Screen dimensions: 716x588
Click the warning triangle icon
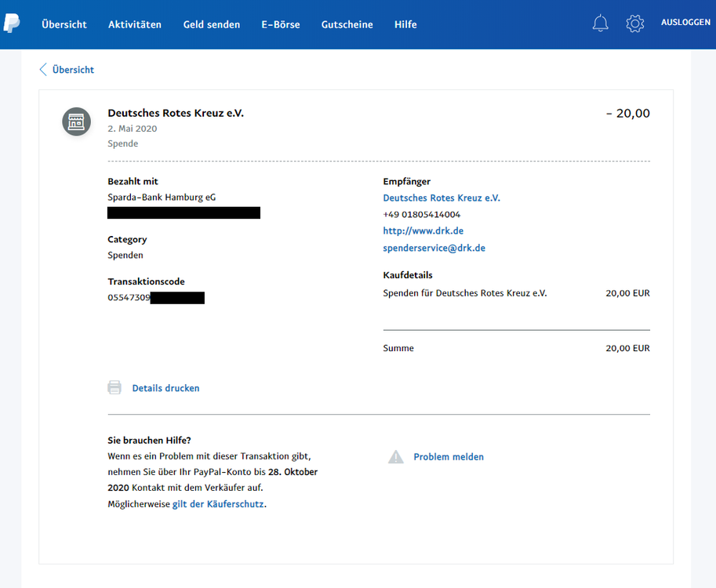[396, 457]
